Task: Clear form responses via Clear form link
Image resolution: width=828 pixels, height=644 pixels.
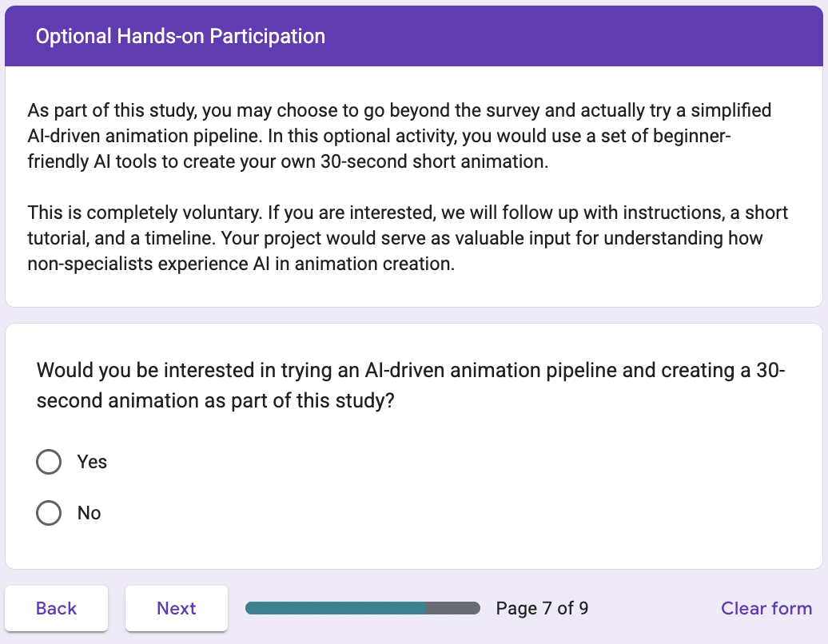Action: 766,608
